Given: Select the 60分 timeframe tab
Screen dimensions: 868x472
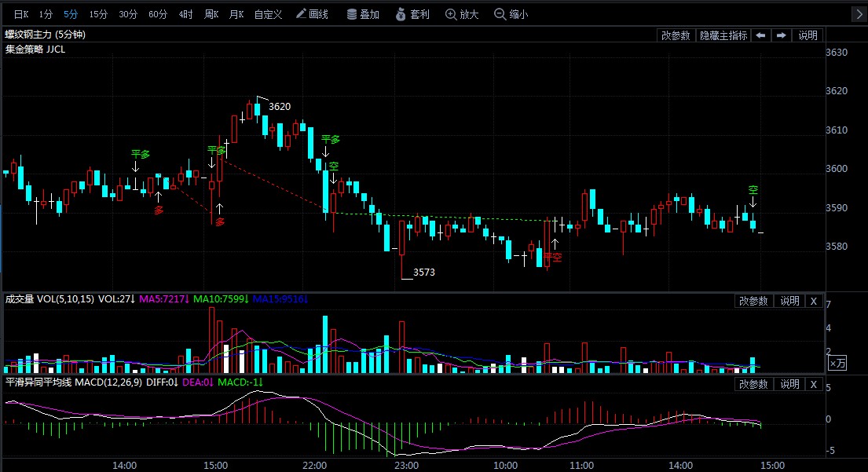Looking at the screenshot, I should tap(158, 14).
